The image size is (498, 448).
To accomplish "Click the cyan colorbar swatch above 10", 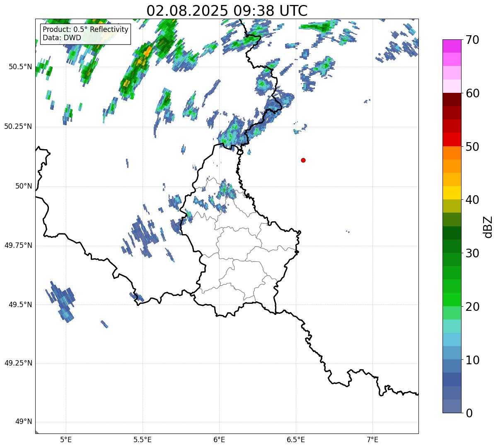I will point(452,339).
